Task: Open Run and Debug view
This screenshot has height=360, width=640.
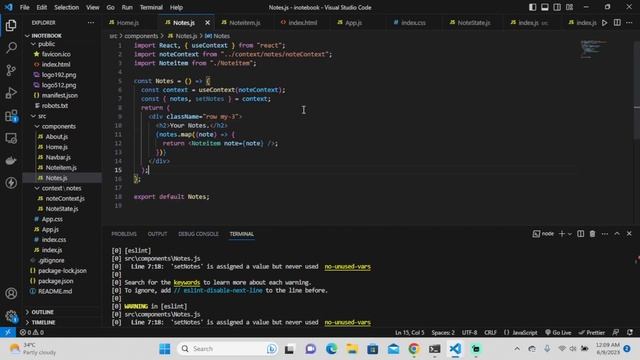Action: coord(11,93)
